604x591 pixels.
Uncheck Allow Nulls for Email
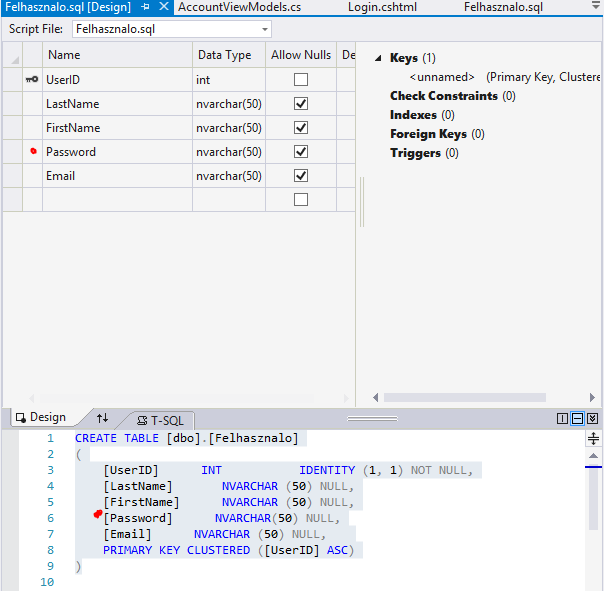(301, 176)
